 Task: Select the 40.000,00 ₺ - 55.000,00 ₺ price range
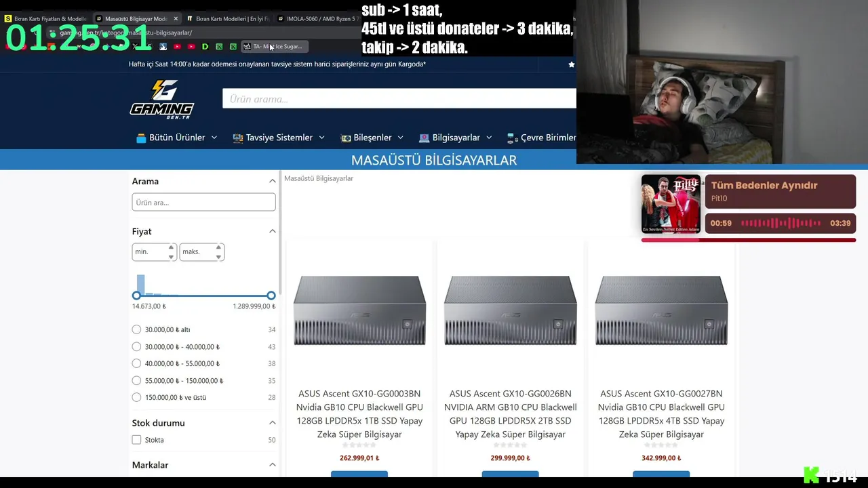(x=136, y=363)
